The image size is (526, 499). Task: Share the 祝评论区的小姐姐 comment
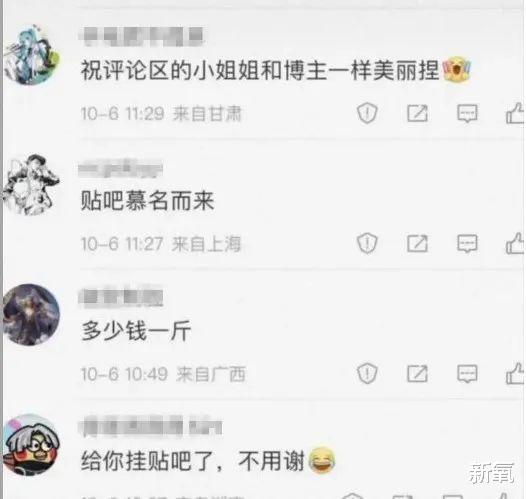pyautogui.click(x=417, y=113)
